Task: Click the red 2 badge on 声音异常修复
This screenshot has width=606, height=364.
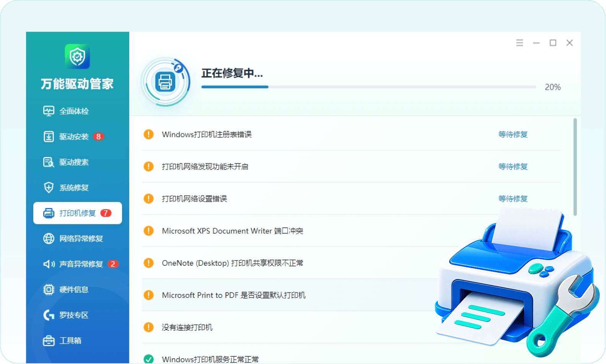Action: point(113,264)
